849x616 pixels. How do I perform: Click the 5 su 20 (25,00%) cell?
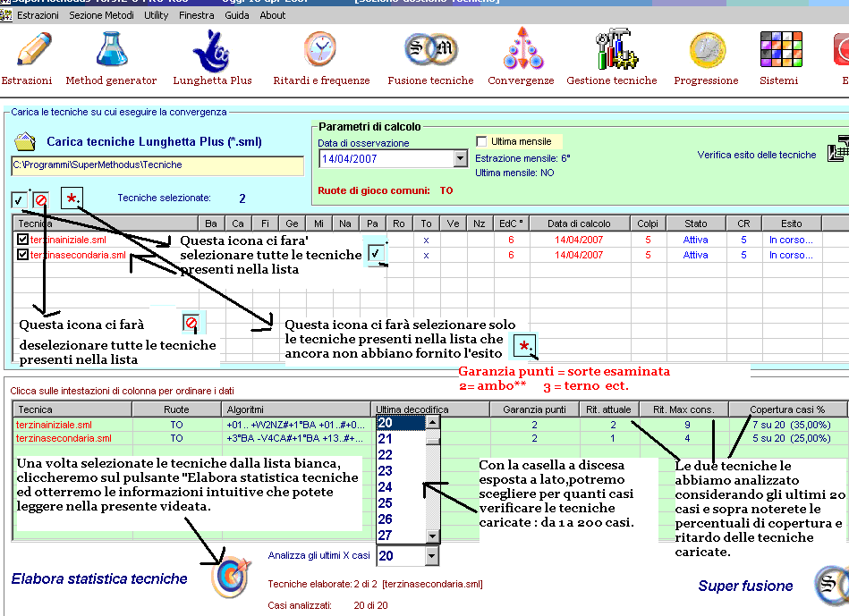791,438
